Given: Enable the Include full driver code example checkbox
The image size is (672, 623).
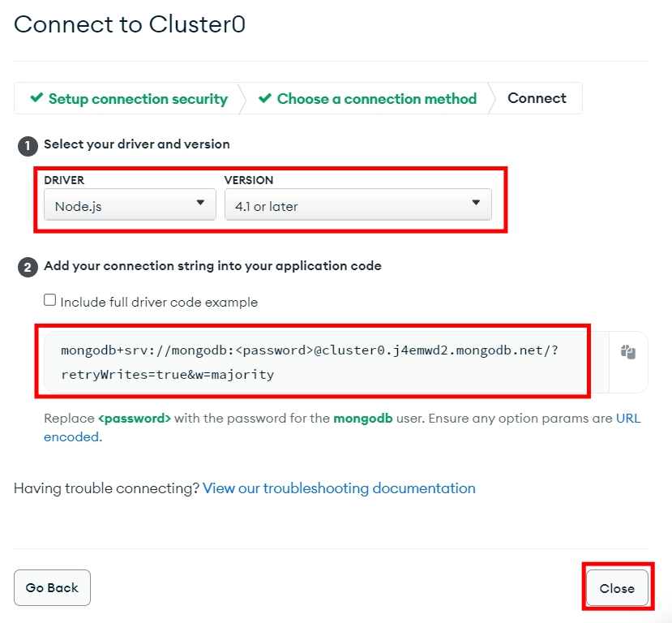Looking at the screenshot, I should [x=49, y=299].
